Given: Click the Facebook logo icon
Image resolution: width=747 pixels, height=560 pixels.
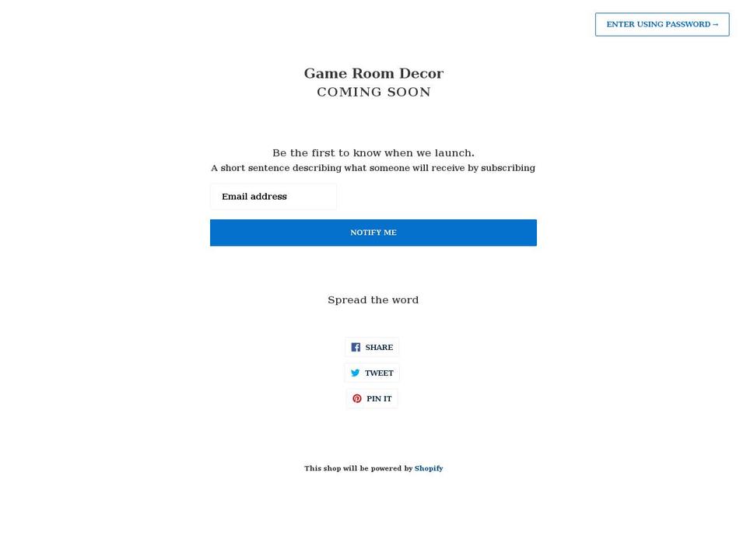Looking at the screenshot, I should coord(356,348).
